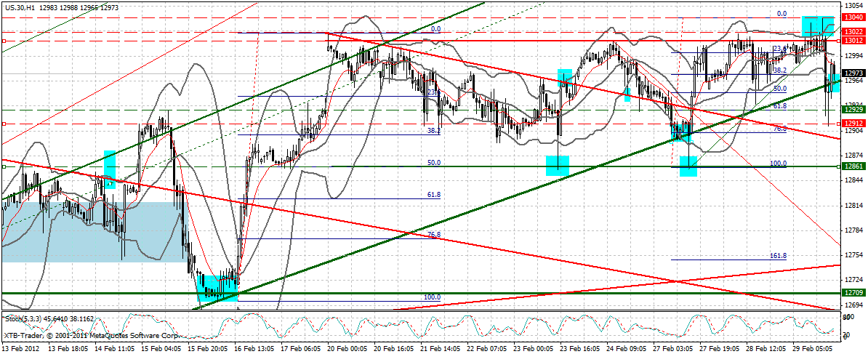The height and width of the screenshot is (354, 868).
Task: Click the 12724 price axis tick
Action: pyautogui.click(x=855, y=280)
